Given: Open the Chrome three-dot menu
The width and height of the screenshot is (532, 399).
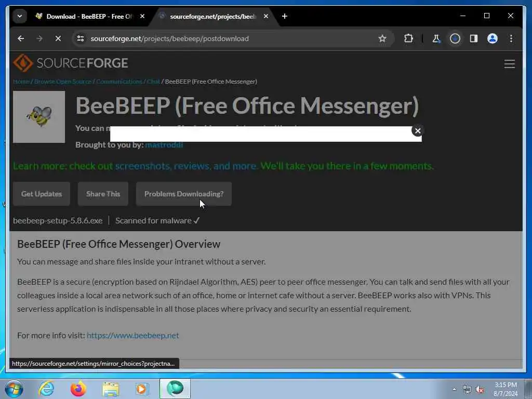Looking at the screenshot, I should coord(511,38).
